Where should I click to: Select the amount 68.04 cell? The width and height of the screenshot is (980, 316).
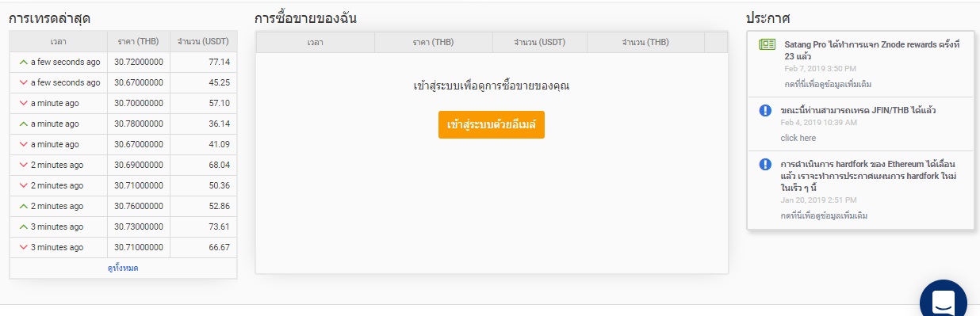click(x=204, y=165)
